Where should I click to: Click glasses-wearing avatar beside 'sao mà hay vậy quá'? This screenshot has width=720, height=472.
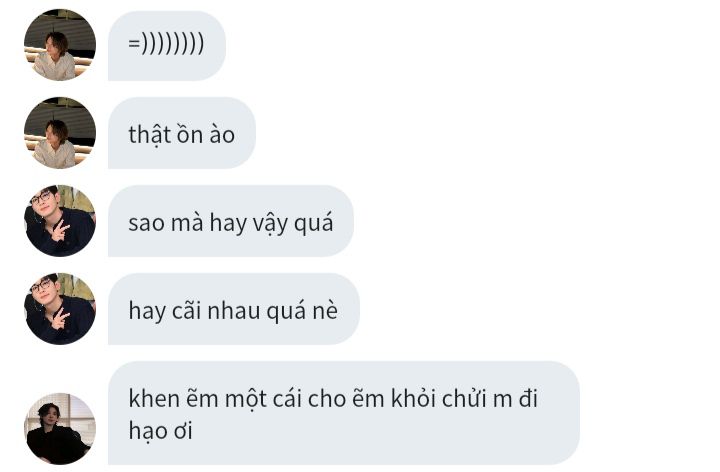tap(60, 221)
